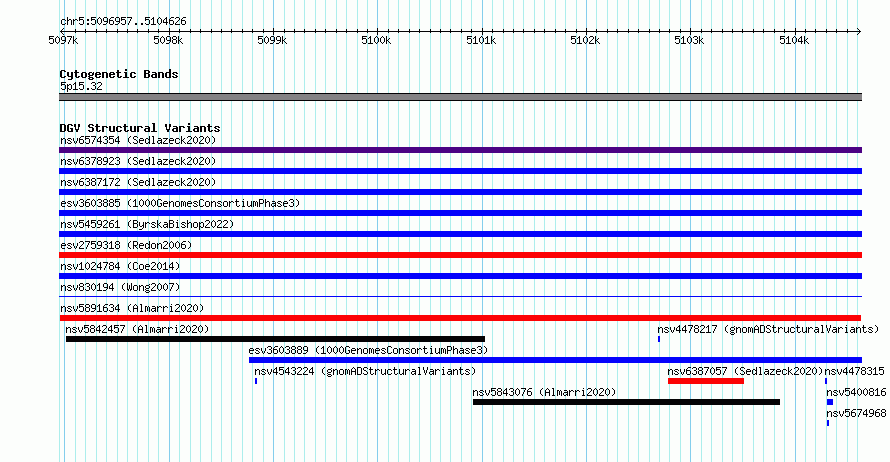The image size is (890, 462).
Task: Select the purple nsv6574354 variant bar
Action: click(460, 150)
